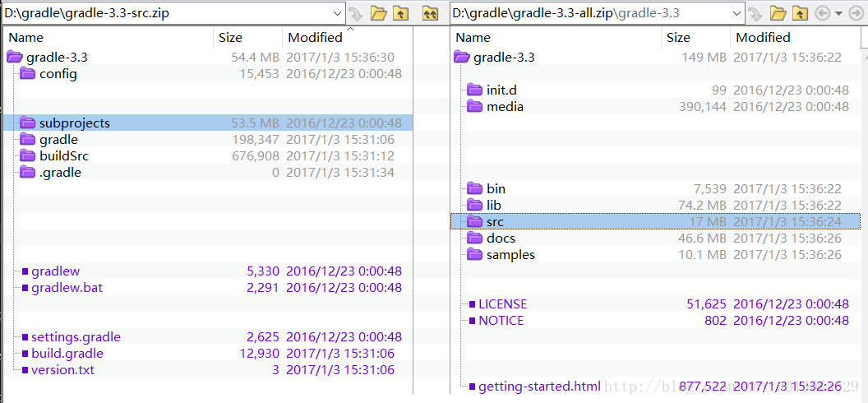Sort right pane by Name column
The image size is (868, 403).
coord(556,37)
